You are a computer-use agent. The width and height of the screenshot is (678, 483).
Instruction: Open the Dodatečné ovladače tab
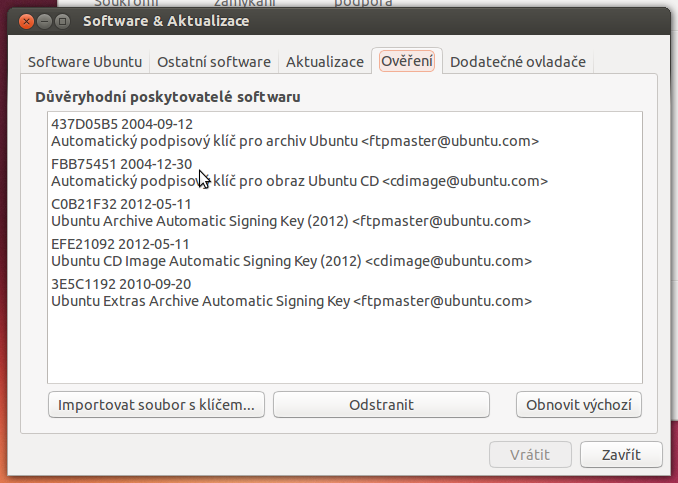click(x=518, y=62)
